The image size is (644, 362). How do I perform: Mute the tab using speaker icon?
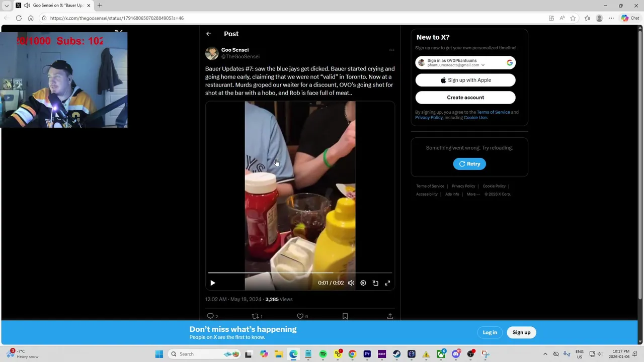tap(26, 6)
